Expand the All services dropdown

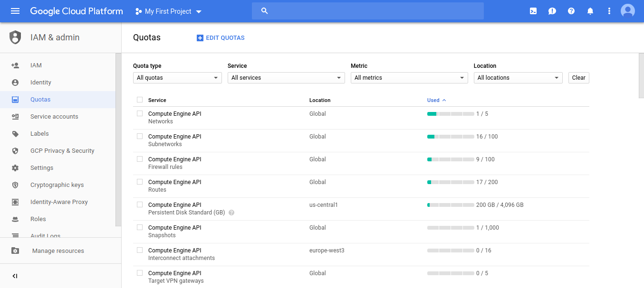point(286,78)
